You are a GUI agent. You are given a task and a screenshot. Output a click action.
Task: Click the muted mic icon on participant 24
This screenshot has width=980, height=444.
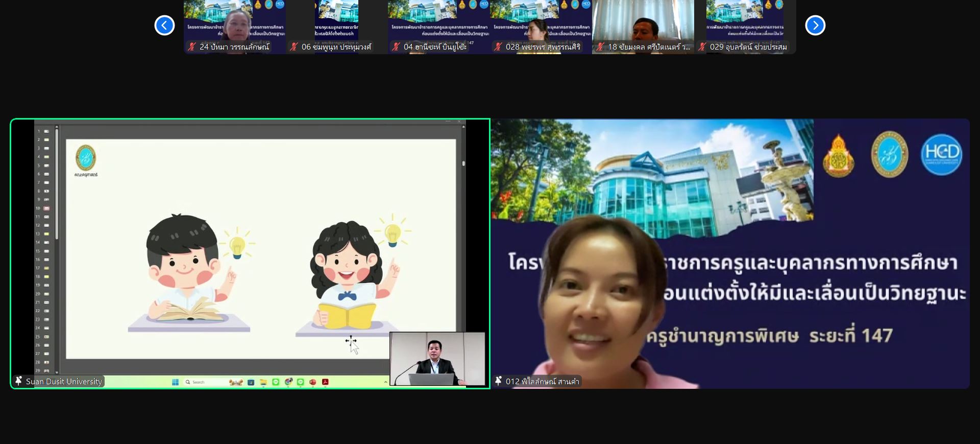(x=192, y=47)
